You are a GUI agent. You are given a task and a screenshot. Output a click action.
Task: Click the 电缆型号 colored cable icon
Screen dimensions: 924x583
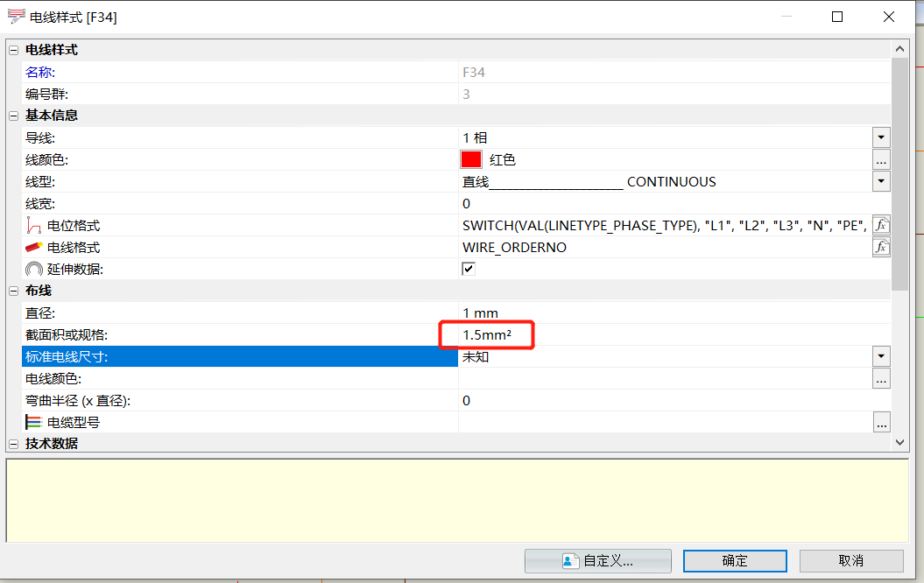coord(34,422)
